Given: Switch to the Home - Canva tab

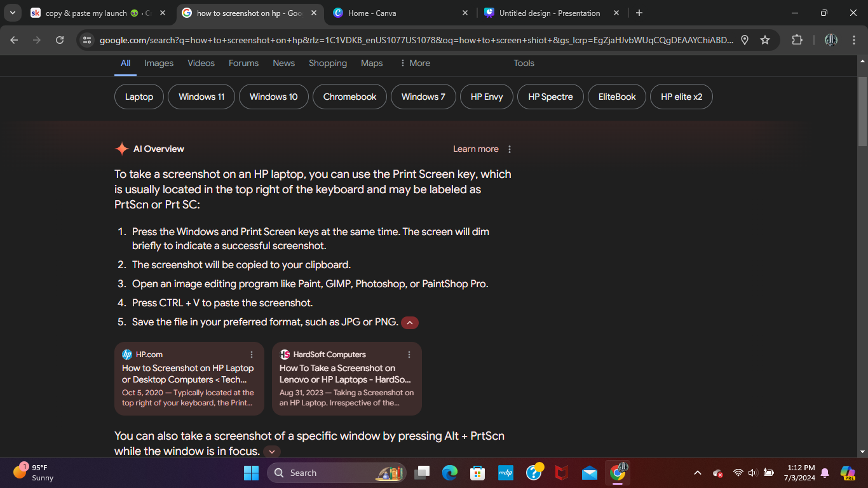Looking at the screenshot, I should coord(401,13).
